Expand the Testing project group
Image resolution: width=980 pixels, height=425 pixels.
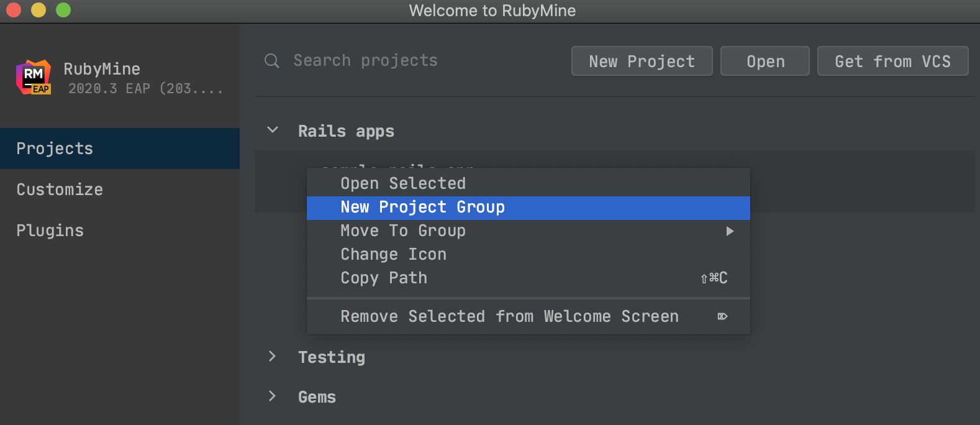pyautogui.click(x=272, y=356)
